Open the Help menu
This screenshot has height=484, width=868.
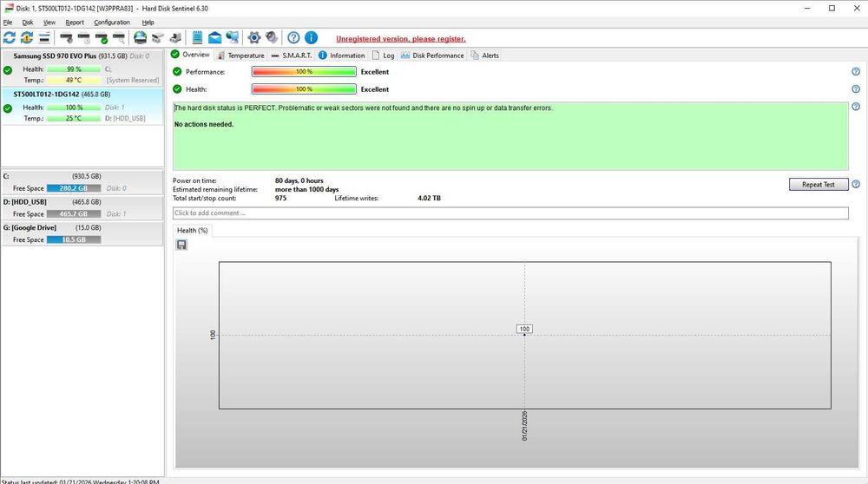148,23
